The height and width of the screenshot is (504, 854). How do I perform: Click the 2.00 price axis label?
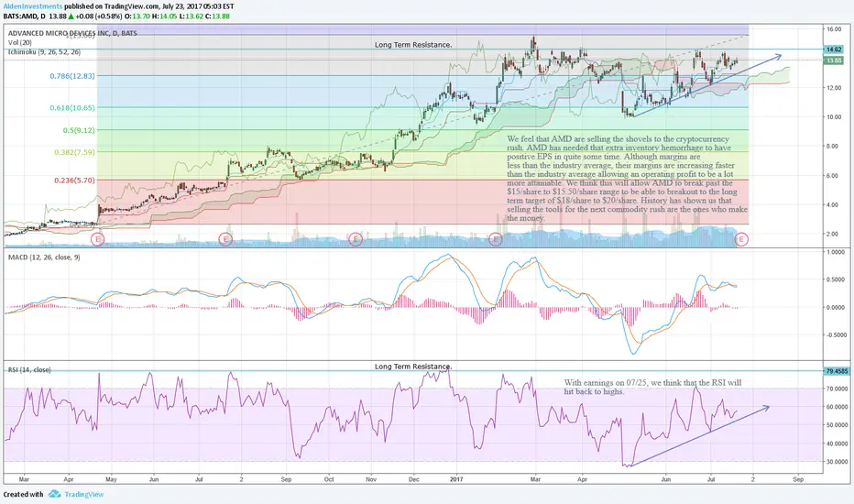833,234
